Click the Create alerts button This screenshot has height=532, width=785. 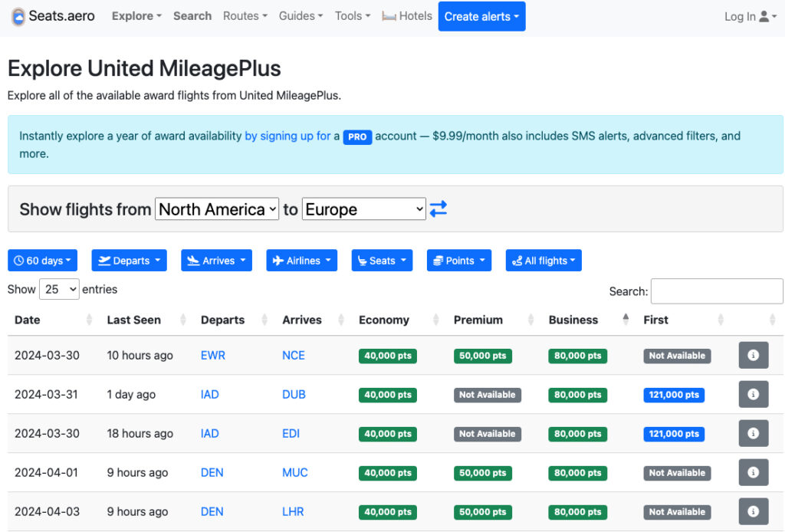tap(481, 15)
